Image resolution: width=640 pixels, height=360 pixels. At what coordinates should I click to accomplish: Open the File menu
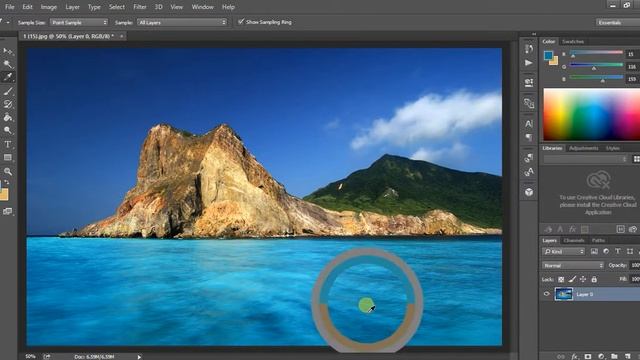click(x=9, y=7)
